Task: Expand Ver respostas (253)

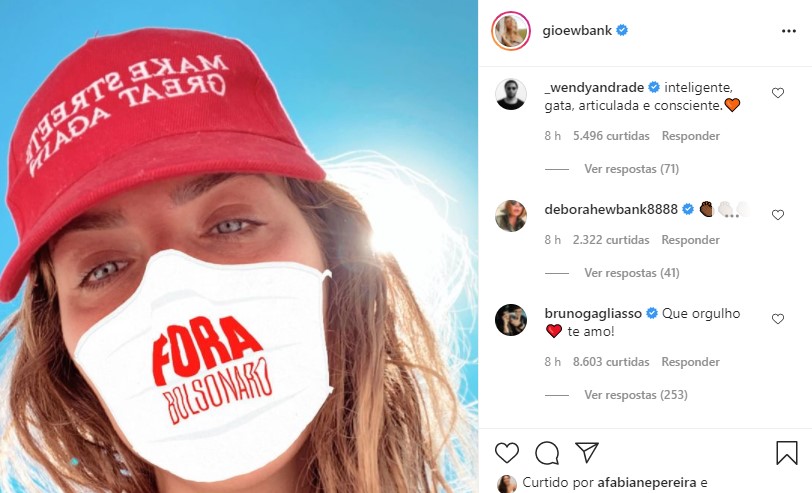Action: click(x=636, y=395)
